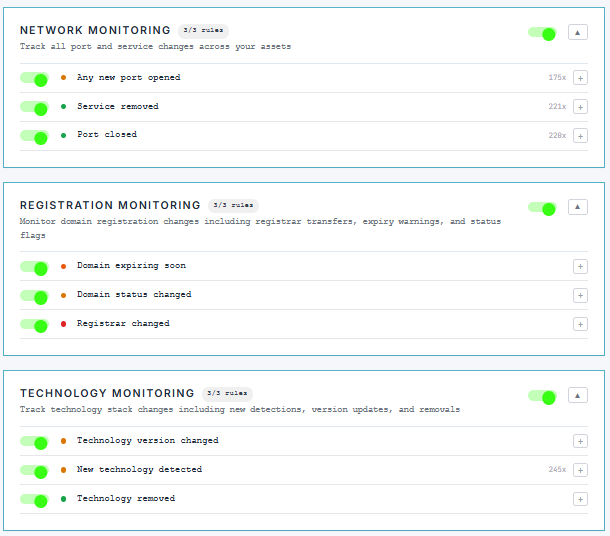This screenshot has height=536, width=610.
Task: Click the Technology Monitoring heading
Action: [107, 394]
